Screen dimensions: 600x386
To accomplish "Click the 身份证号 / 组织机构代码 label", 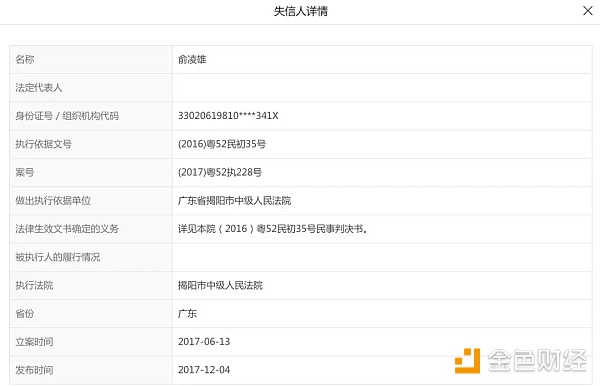I will pyautogui.click(x=67, y=116).
